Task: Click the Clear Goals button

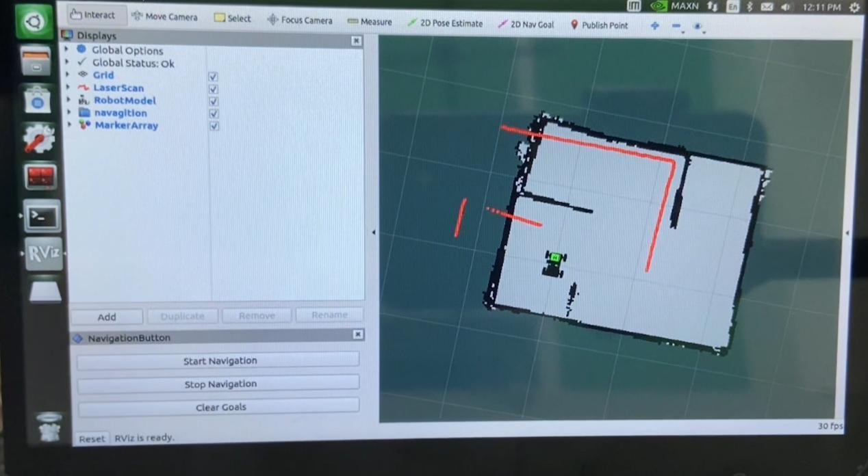Action: tap(220, 407)
